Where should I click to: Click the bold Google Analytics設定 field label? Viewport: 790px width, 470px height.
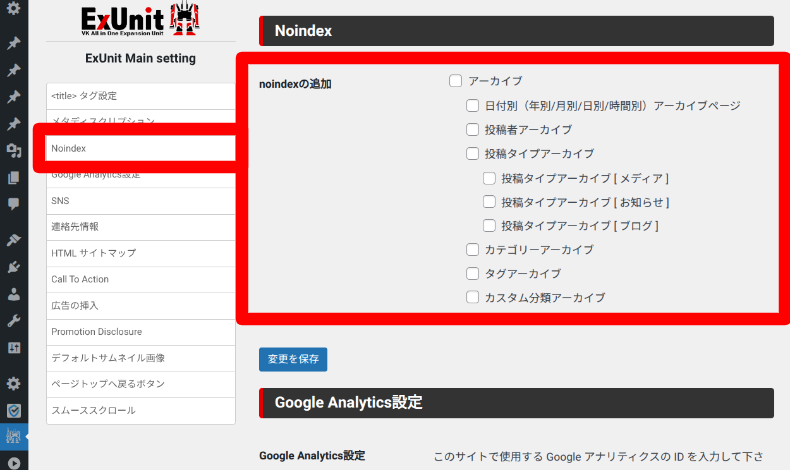pos(312,455)
